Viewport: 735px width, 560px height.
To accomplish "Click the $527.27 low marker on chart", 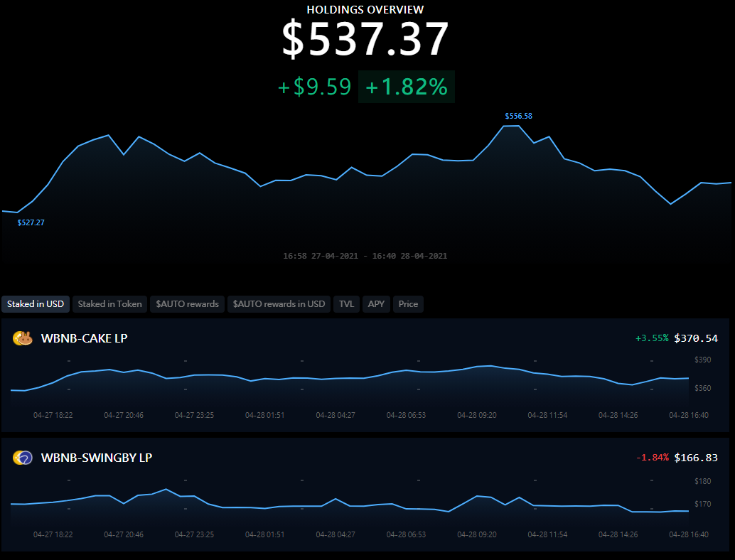I will [x=31, y=222].
